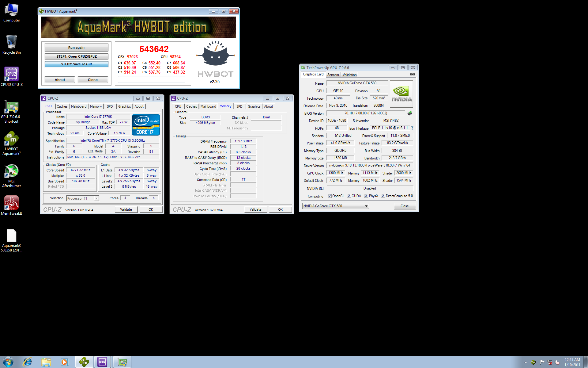The height and width of the screenshot is (368, 588).
Task: Open Graphics tab in right CPU-Z window
Action: [x=254, y=106]
